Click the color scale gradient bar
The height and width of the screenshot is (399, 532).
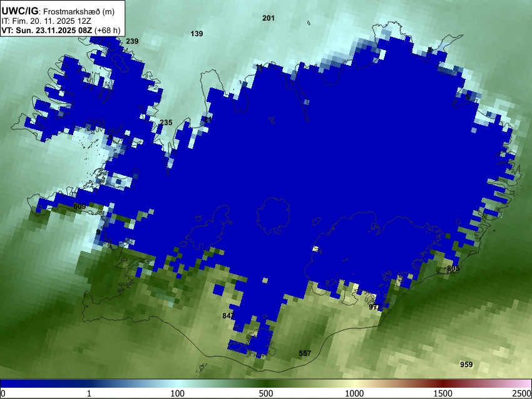tap(266, 383)
